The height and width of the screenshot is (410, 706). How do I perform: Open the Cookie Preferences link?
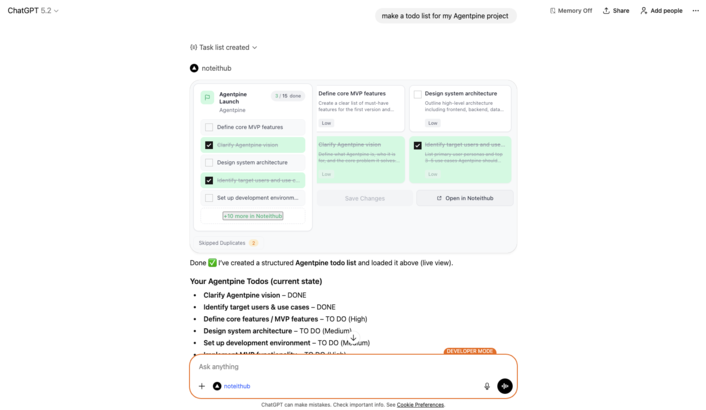point(420,405)
